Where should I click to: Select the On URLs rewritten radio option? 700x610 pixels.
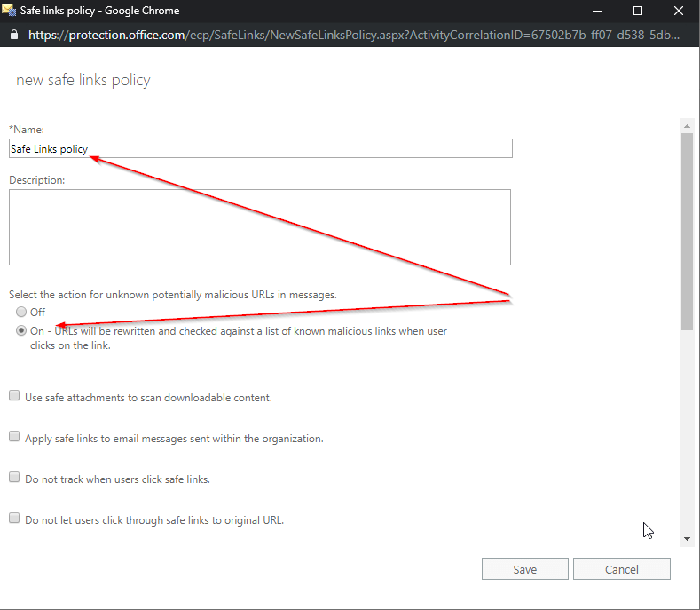pyautogui.click(x=21, y=331)
